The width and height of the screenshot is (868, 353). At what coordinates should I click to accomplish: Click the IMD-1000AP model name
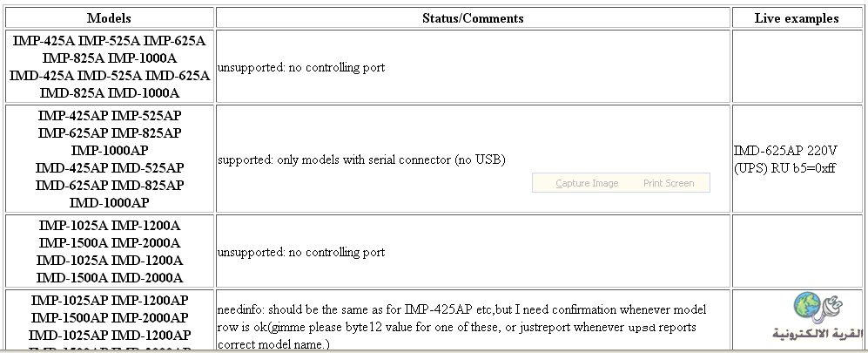[109, 203]
